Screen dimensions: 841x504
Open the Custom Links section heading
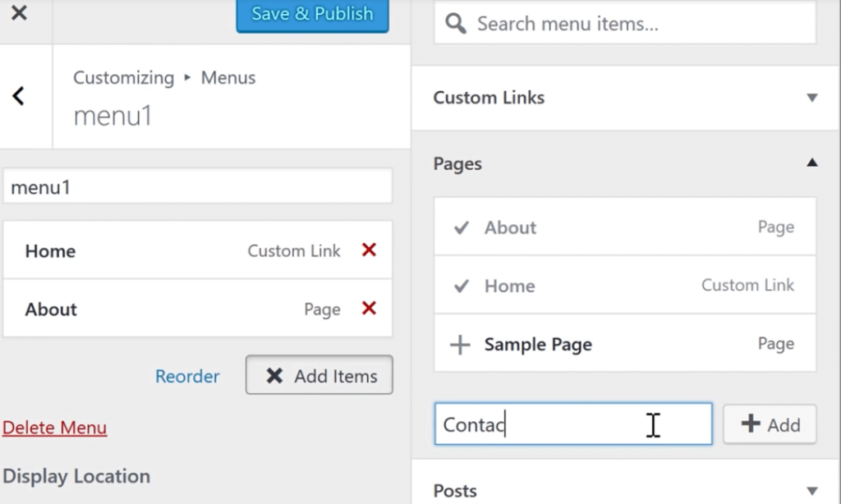[x=489, y=98]
